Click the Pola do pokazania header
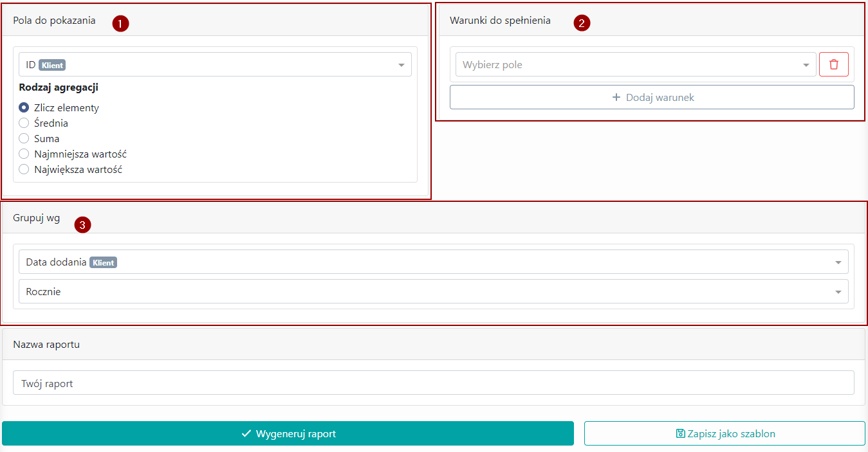 (x=54, y=20)
